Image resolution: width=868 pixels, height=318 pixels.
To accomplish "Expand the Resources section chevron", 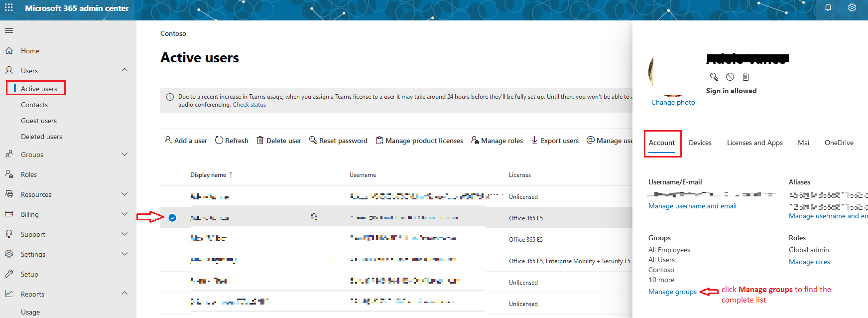I will pyautogui.click(x=124, y=194).
